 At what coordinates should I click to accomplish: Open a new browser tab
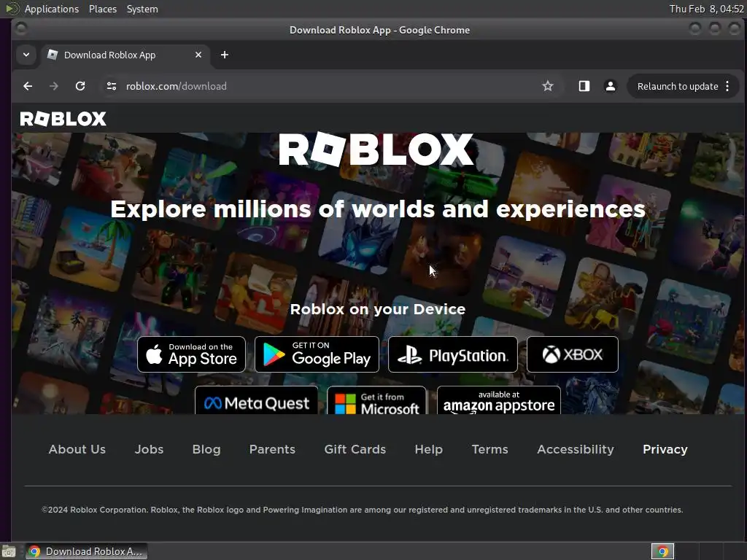(225, 55)
